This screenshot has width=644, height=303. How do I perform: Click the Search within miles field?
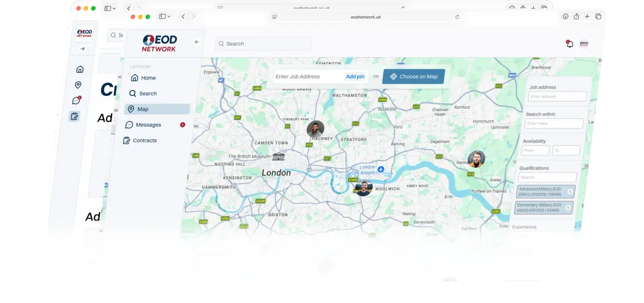pyautogui.click(x=554, y=124)
